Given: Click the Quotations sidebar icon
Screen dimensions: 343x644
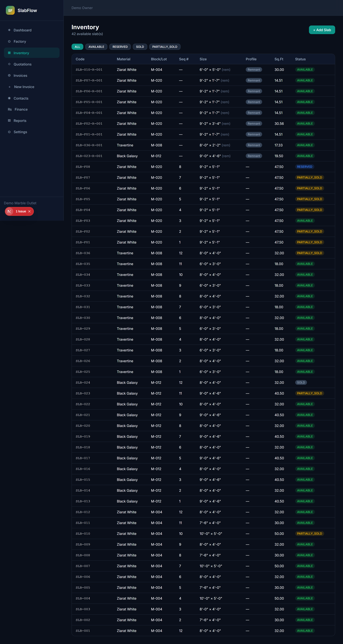Looking at the screenshot, I should pyautogui.click(x=9, y=64).
